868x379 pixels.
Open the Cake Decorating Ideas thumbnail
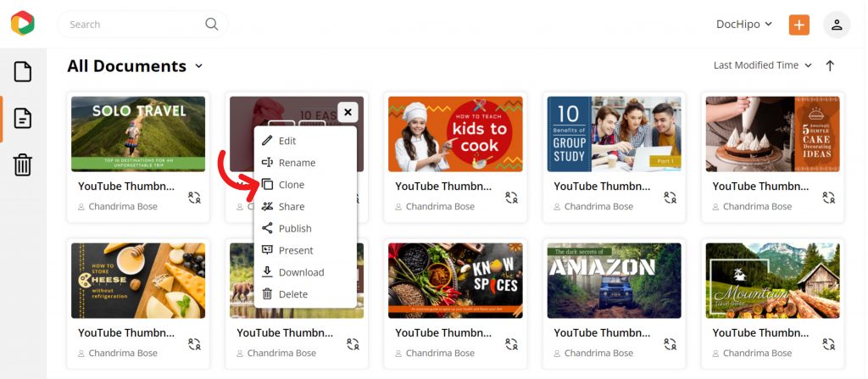tap(773, 134)
